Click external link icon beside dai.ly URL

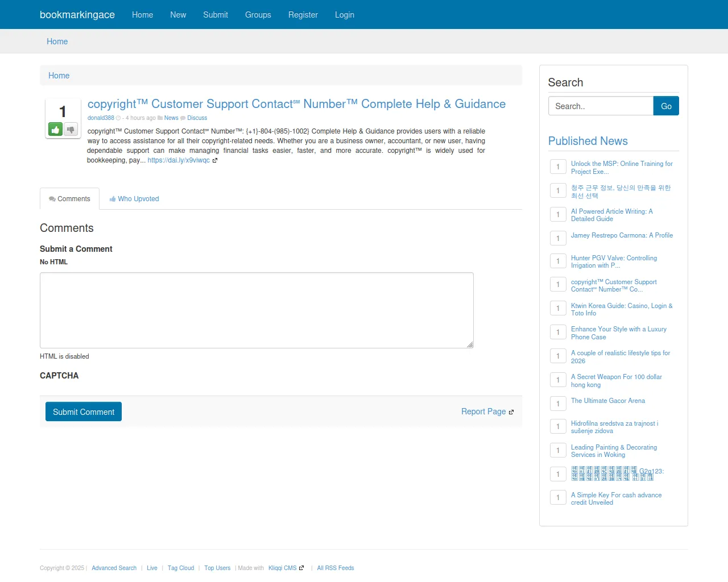click(215, 160)
